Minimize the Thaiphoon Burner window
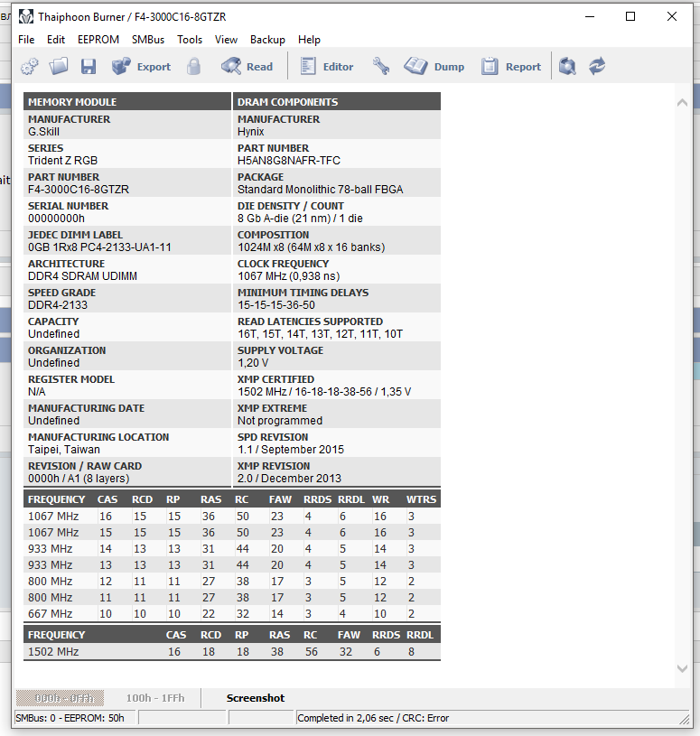This screenshot has width=700, height=736. coord(590,17)
